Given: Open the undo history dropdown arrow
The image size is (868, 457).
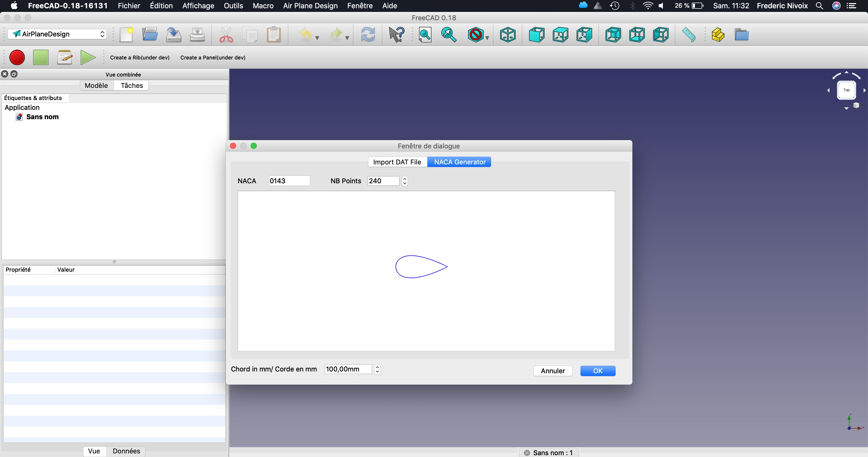Looking at the screenshot, I should [317, 38].
